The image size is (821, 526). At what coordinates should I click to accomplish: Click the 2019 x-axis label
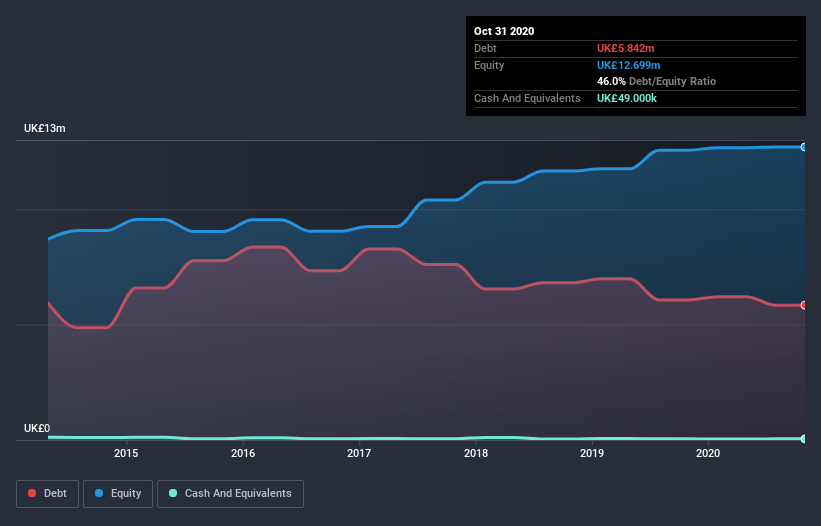pyautogui.click(x=592, y=453)
